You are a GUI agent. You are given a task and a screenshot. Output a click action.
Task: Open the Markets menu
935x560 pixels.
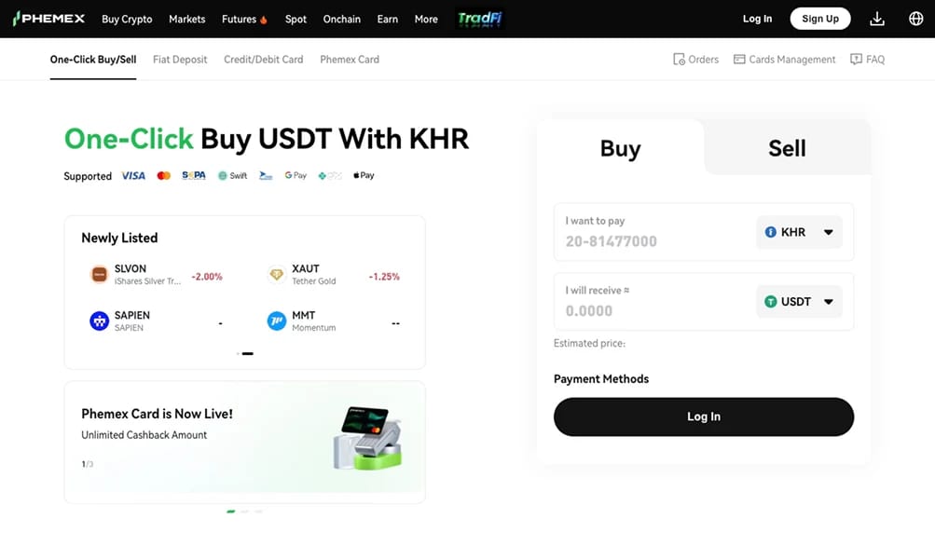pos(186,19)
